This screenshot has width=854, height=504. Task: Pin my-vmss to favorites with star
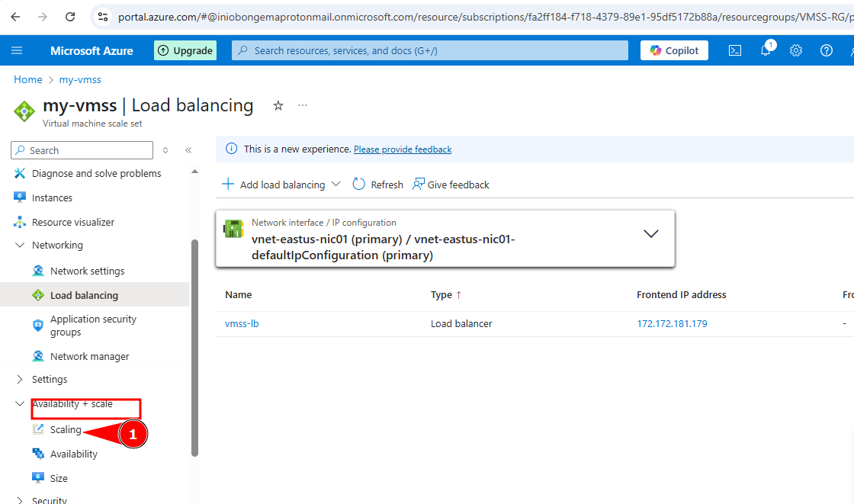coord(278,106)
